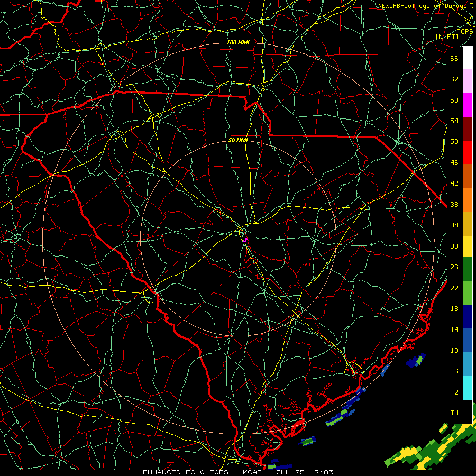The height and width of the screenshot is (476, 476).
Task: Click the light green legend swatch
Action: (x=467, y=293)
